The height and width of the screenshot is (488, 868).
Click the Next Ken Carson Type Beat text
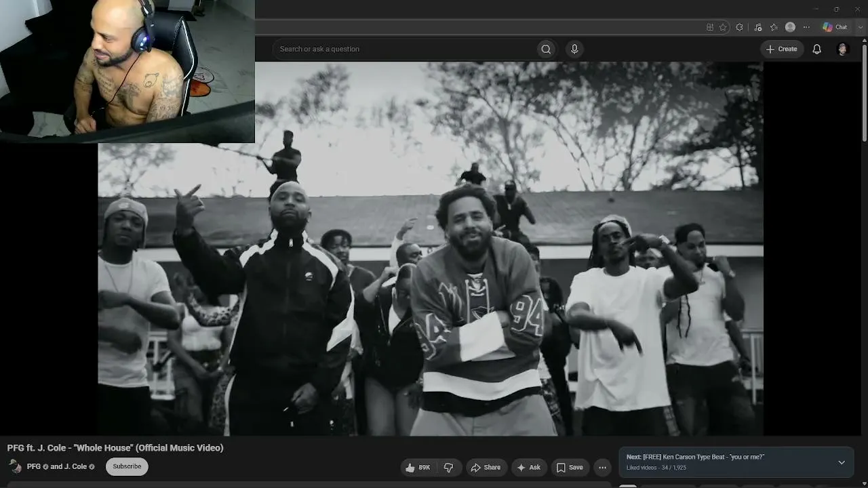(x=695, y=457)
